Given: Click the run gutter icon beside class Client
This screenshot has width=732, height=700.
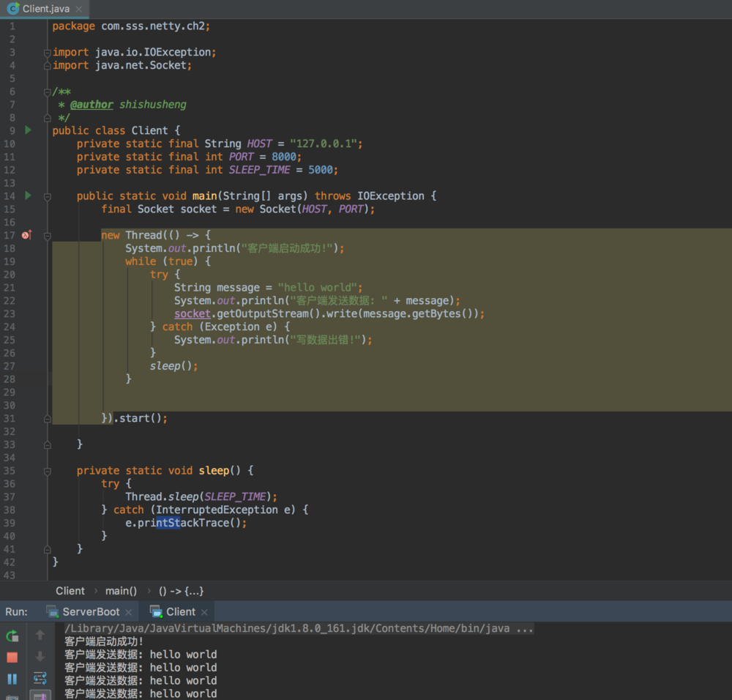Looking at the screenshot, I should point(28,130).
